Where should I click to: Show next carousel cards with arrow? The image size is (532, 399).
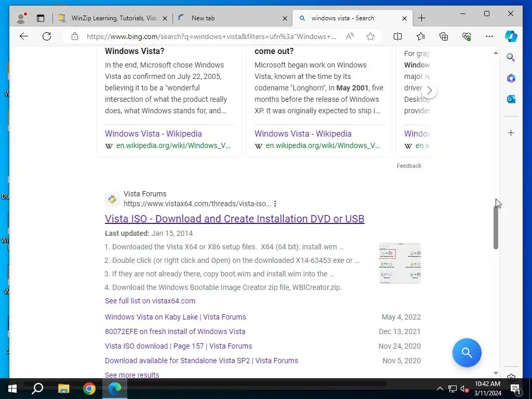[x=429, y=90]
